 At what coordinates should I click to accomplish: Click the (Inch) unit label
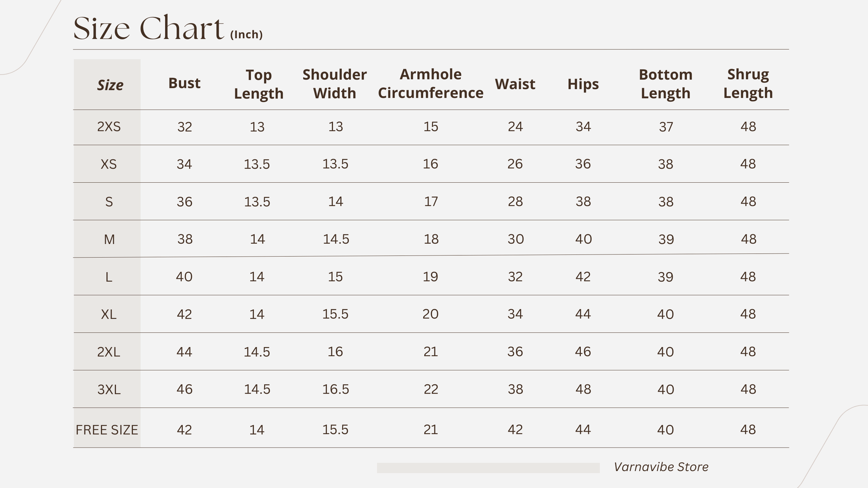click(x=246, y=35)
